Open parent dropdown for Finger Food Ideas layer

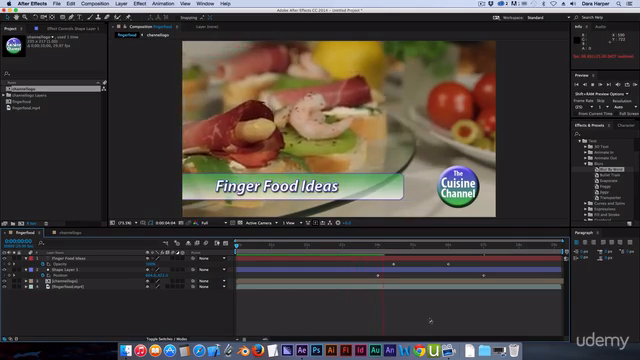212,258
